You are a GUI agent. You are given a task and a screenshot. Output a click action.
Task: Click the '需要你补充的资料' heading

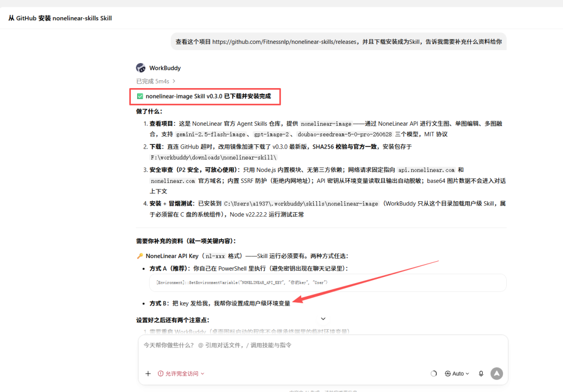[186, 241]
